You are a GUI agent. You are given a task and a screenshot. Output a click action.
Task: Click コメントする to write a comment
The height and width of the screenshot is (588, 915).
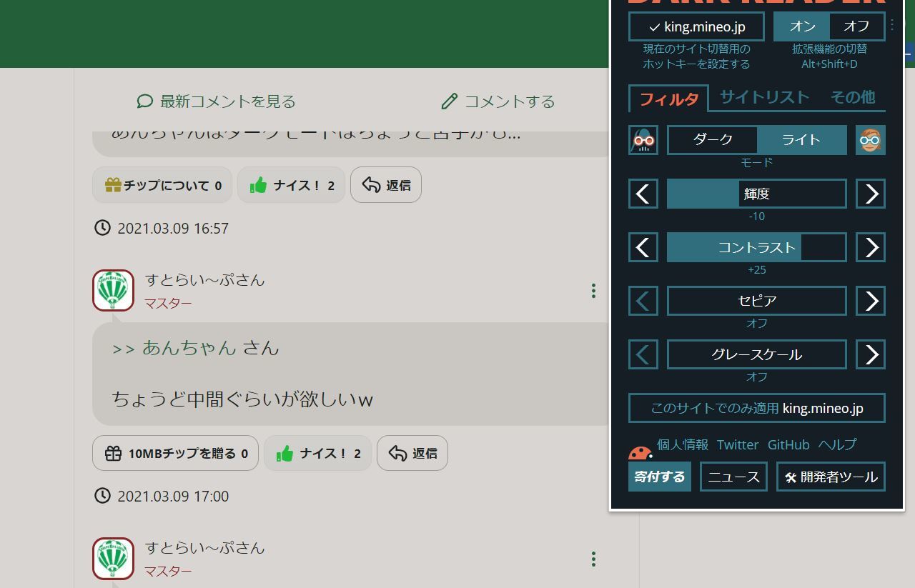(x=498, y=101)
